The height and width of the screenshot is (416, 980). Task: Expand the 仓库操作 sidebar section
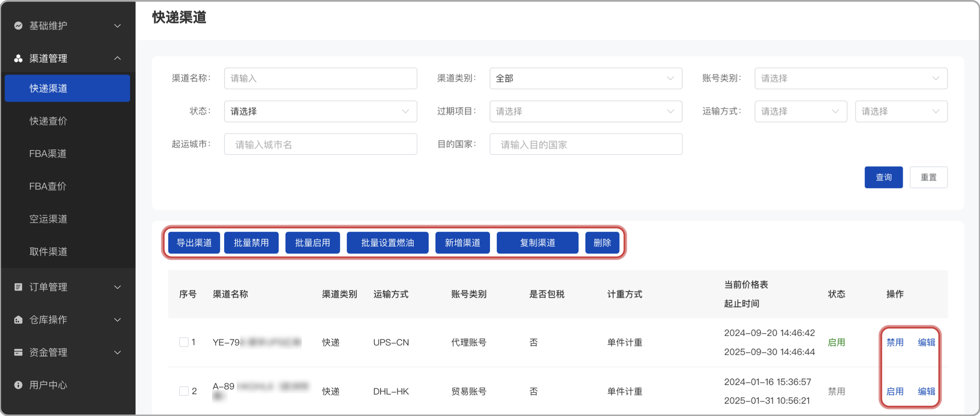coord(118,320)
